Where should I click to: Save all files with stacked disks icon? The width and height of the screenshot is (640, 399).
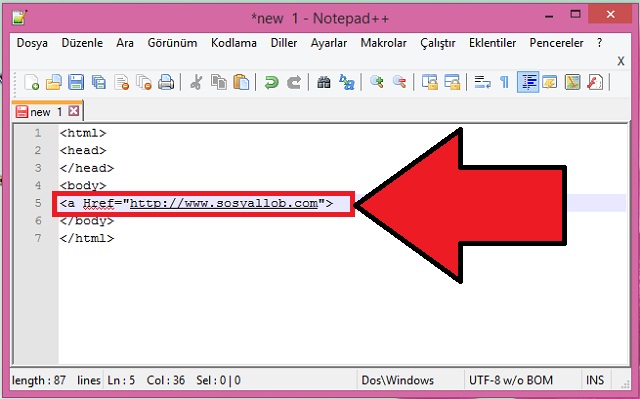click(x=98, y=82)
